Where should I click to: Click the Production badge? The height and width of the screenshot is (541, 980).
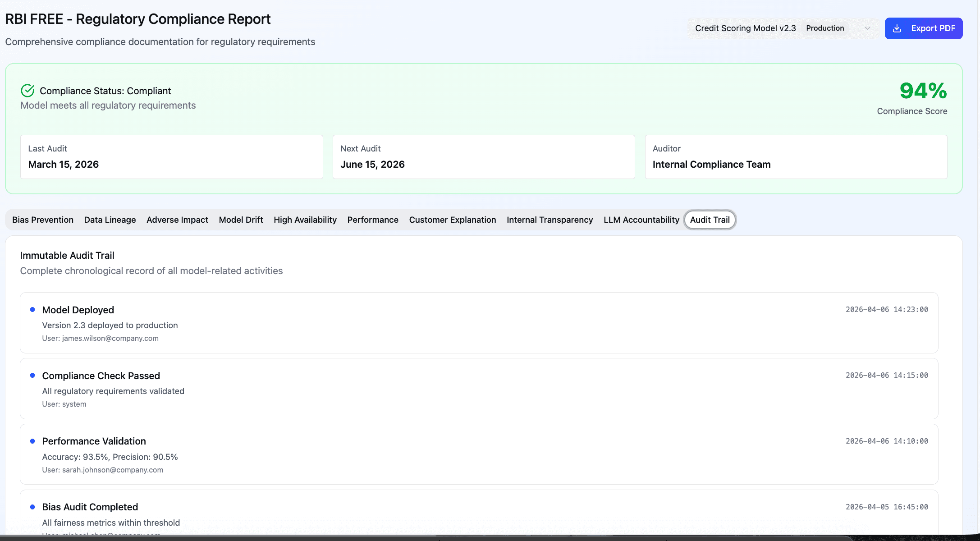coord(825,28)
